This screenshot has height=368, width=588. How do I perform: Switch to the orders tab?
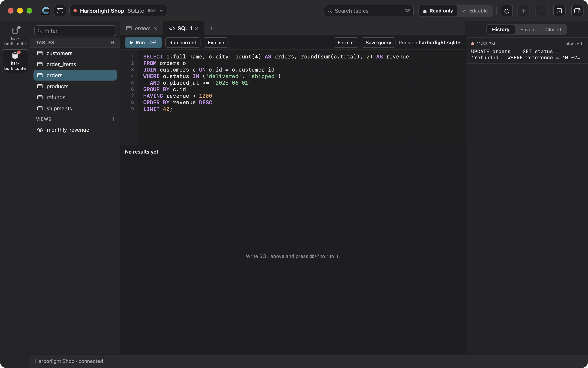pyautogui.click(x=142, y=28)
